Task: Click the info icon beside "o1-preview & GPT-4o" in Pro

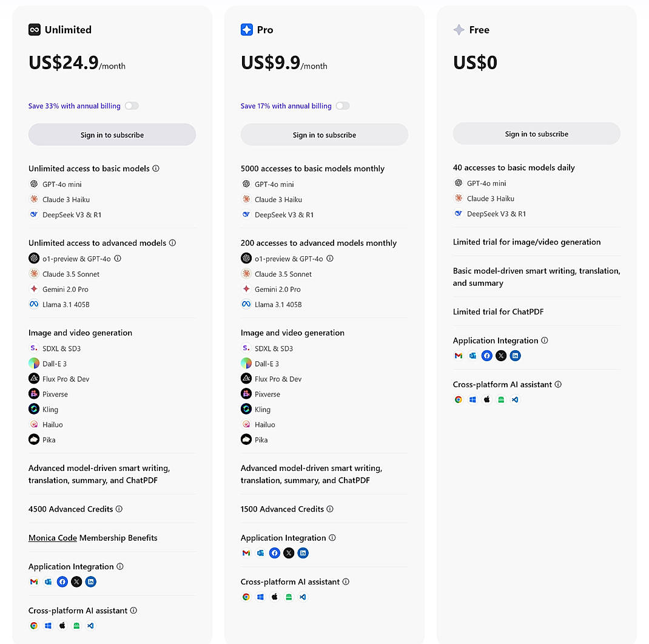Action: pyautogui.click(x=330, y=258)
